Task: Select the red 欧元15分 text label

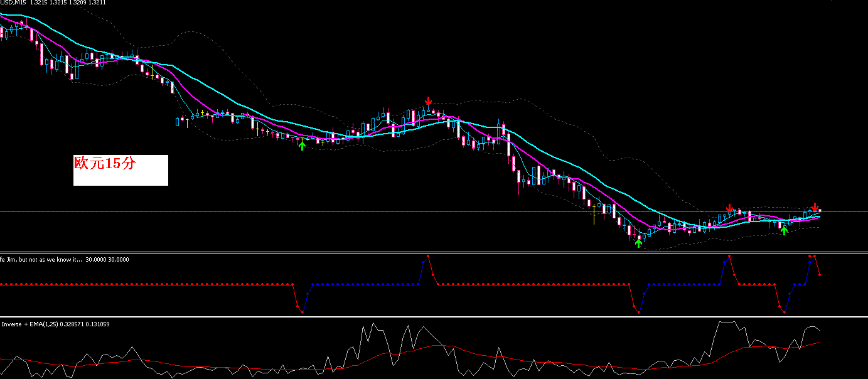Action: (x=105, y=164)
